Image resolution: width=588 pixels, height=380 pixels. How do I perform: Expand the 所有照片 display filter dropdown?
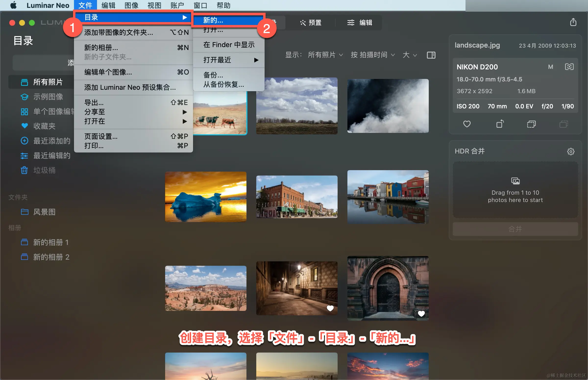[325, 55]
